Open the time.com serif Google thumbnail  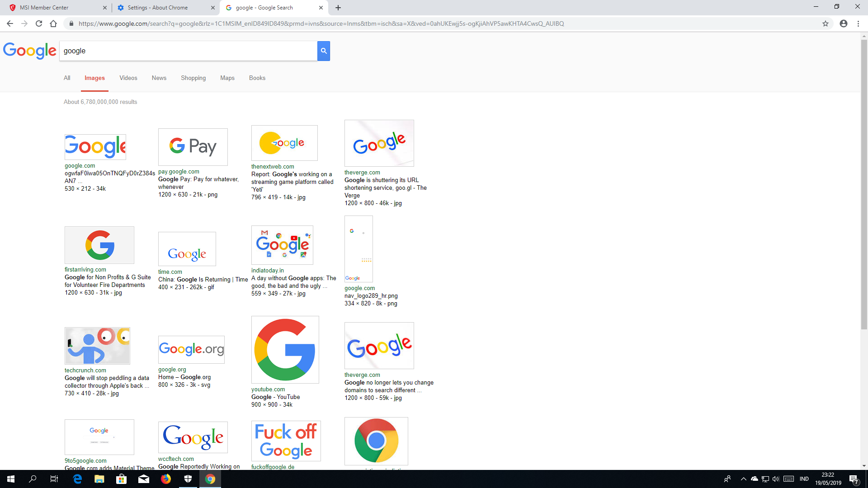coord(187,249)
